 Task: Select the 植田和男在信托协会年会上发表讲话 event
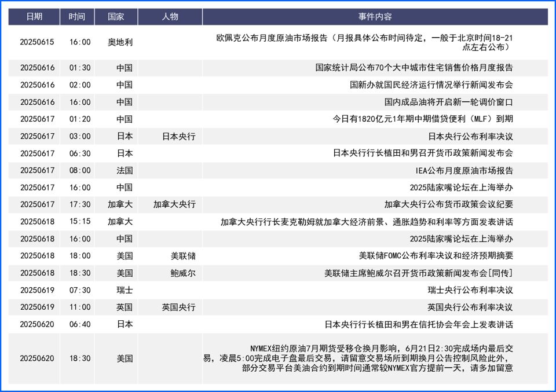click(419, 325)
